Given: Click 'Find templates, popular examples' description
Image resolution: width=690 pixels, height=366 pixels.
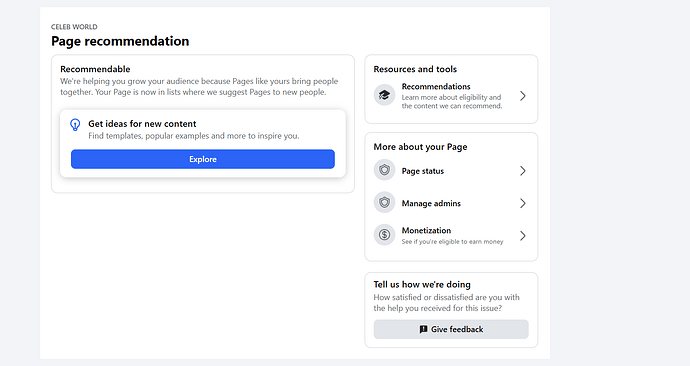Looking at the screenshot, I should (194, 136).
